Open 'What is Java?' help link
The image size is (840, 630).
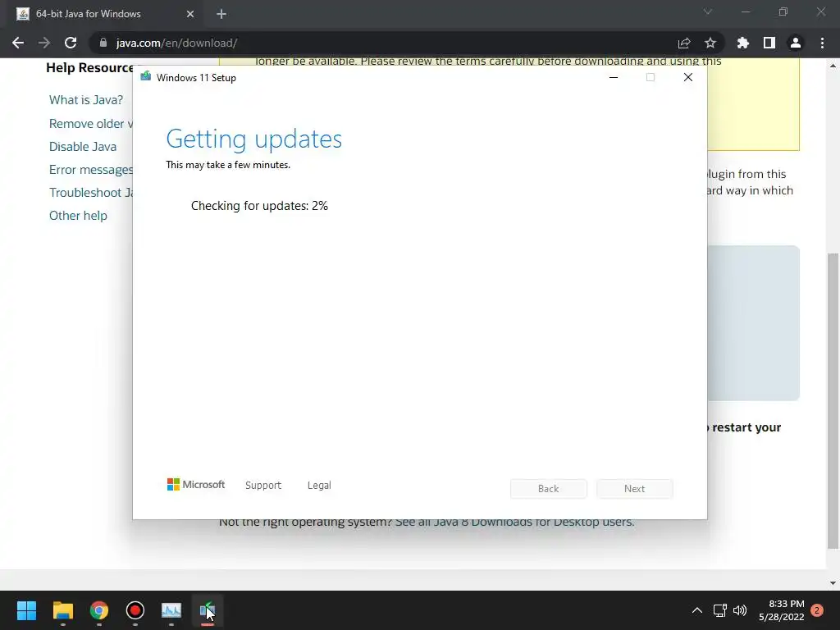coord(85,99)
